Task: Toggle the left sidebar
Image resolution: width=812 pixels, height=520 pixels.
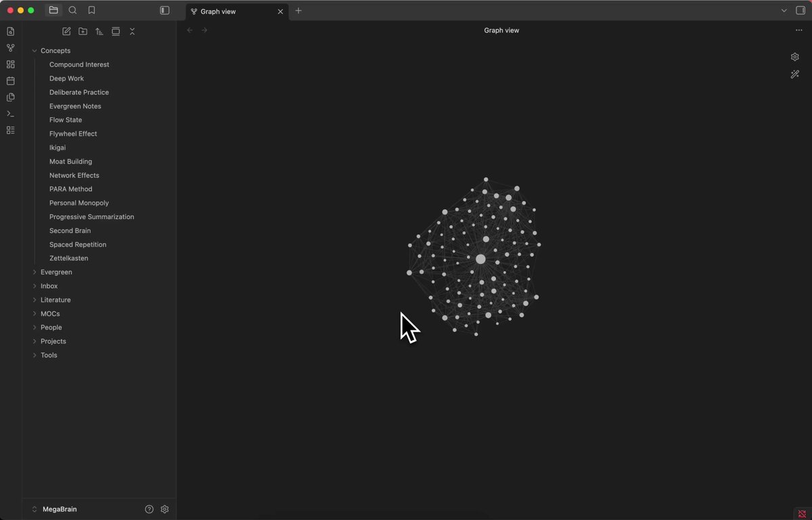Action: point(164,10)
